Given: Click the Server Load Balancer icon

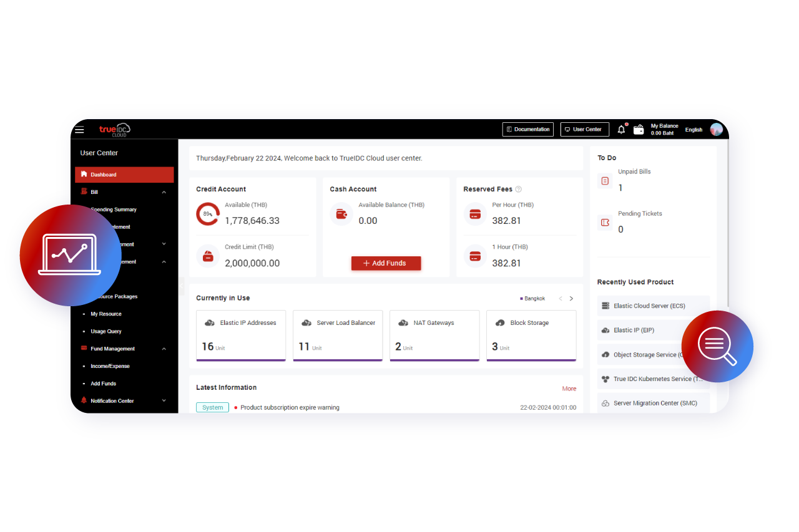Looking at the screenshot, I should click(x=306, y=322).
